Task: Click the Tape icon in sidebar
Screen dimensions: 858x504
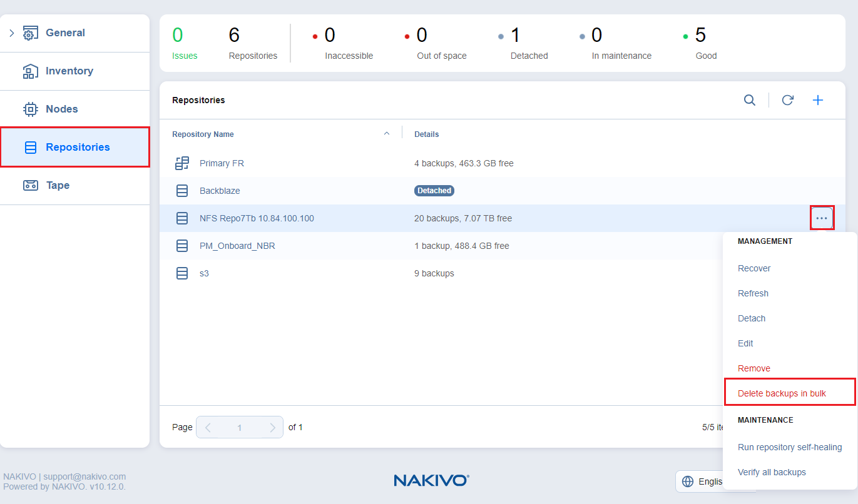Action: tap(30, 185)
